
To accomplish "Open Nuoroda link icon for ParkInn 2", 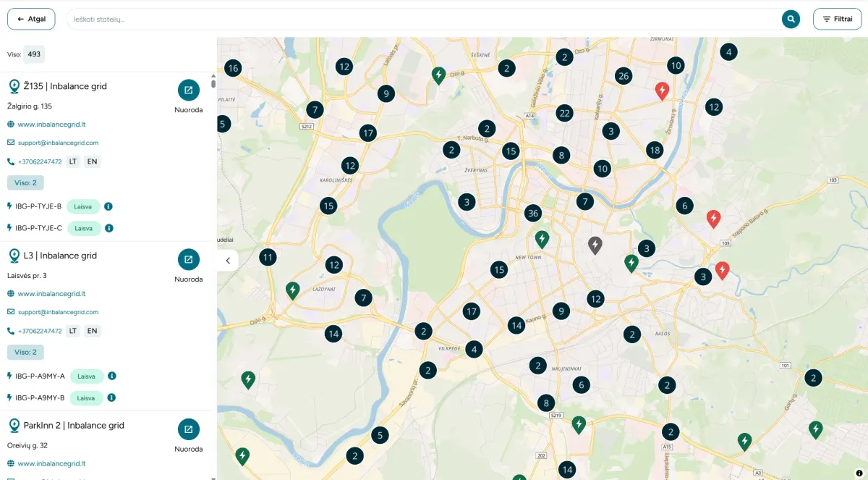I will [x=189, y=429].
